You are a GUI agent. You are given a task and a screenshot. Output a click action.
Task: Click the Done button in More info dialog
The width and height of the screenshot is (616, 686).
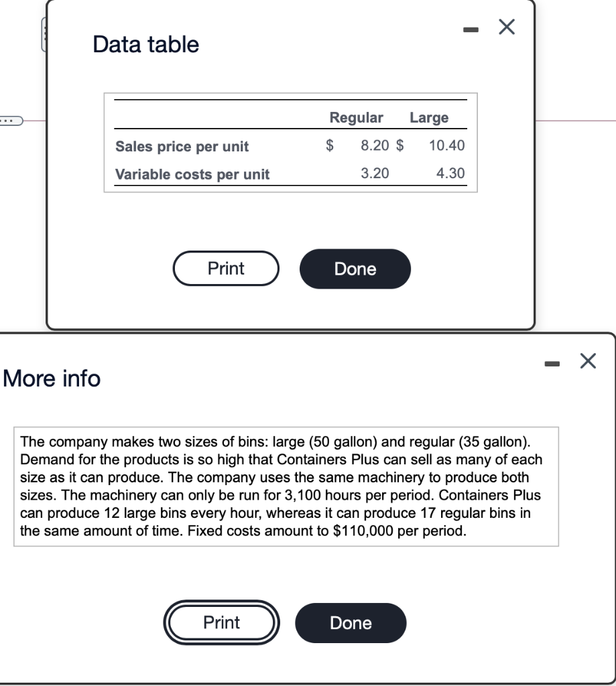350,622
